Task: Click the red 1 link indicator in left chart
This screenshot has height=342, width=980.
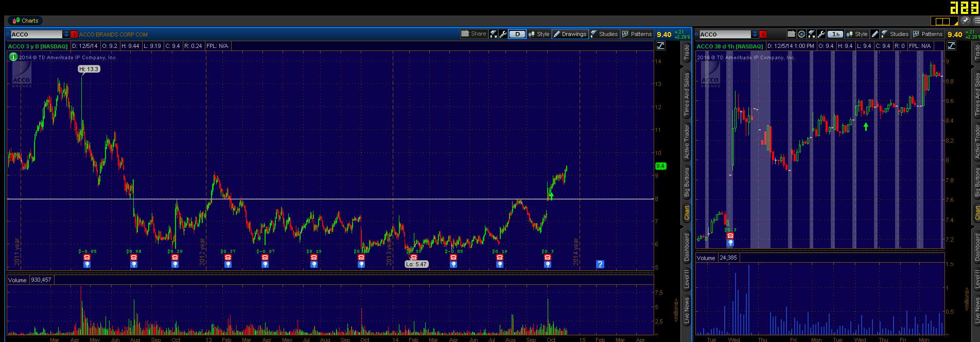Action: pos(74,35)
